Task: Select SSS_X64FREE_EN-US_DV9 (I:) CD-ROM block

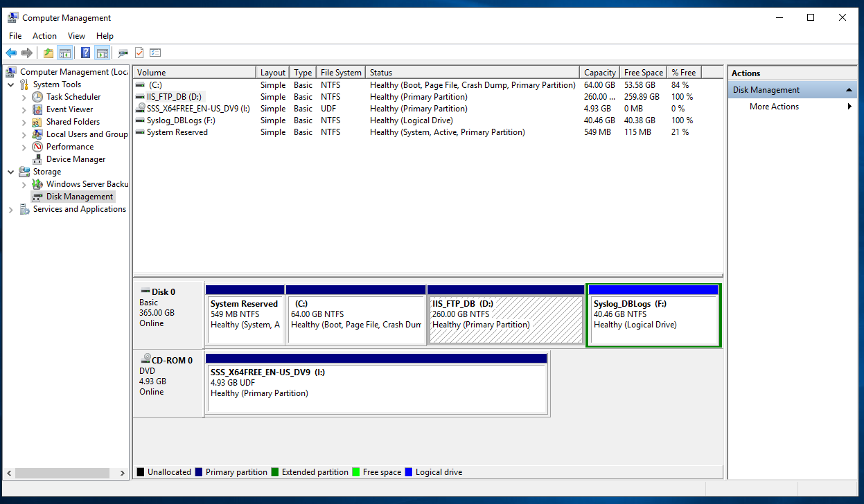Action: click(x=376, y=383)
